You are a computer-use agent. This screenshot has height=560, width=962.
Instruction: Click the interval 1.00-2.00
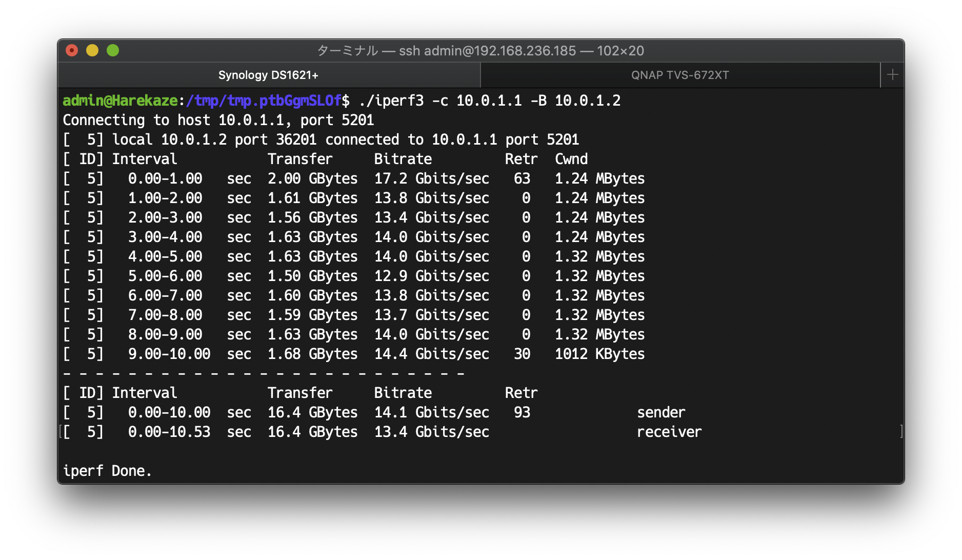(x=165, y=198)
